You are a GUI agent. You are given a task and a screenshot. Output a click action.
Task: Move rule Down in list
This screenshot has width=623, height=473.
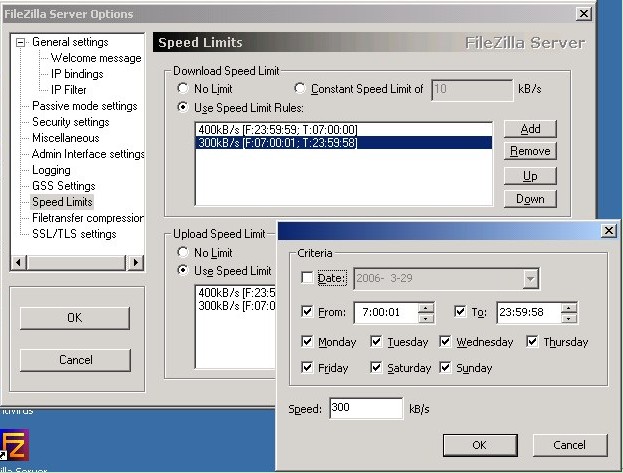[530, 199]
